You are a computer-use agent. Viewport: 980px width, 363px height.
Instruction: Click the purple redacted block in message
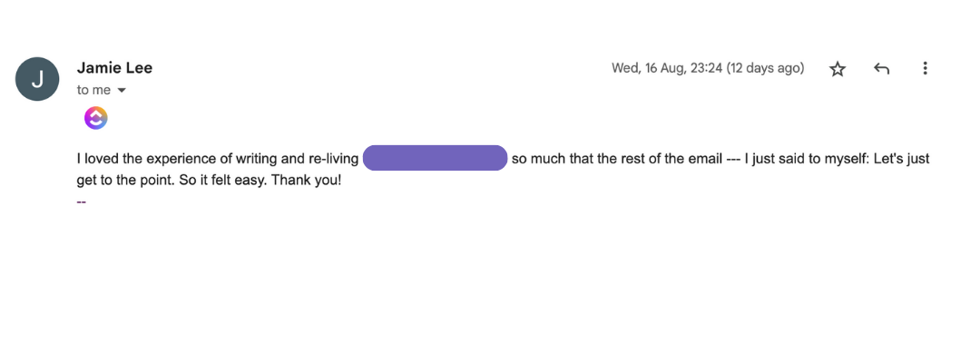pos(435,158)
